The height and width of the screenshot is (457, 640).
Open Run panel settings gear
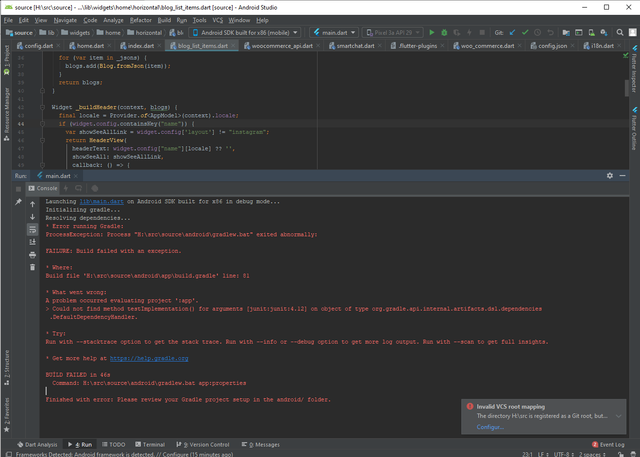610,175
